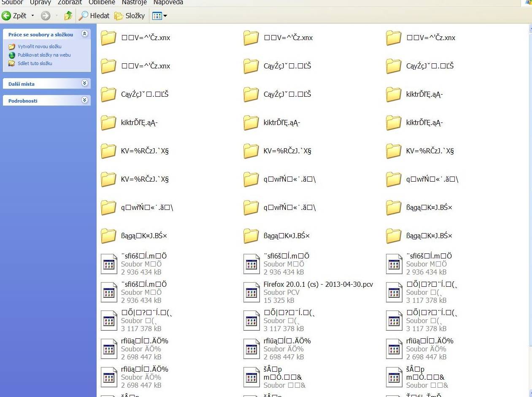Select the Firefox 20.0.1 (cs) .pcv file
The height and width of the screenshot is (397, 532).
tap(308, 292)
